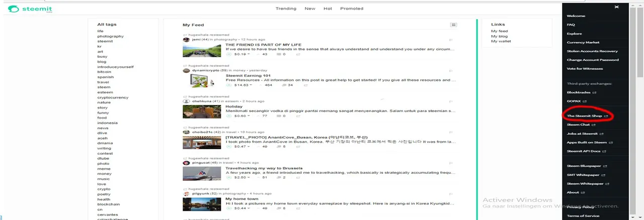
Task: Open the Blocktrades exchange link
Action: [582, 92]
